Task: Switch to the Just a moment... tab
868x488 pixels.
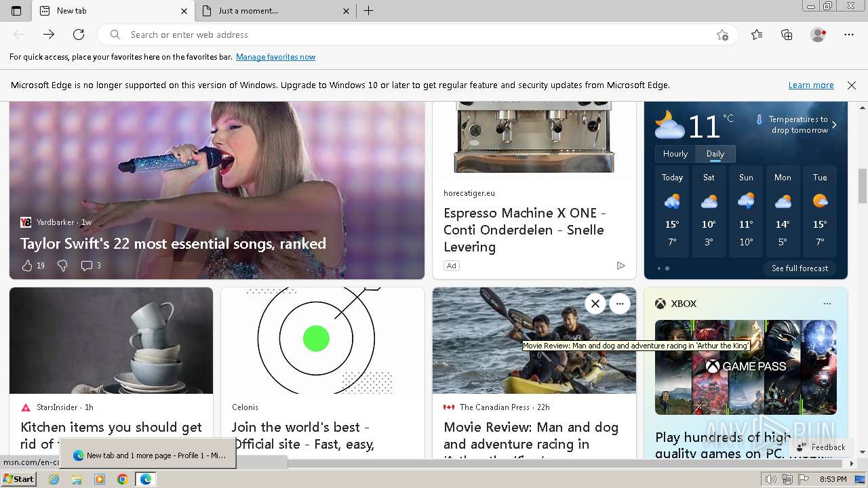Action: pyautogui.click(x=276, y=11)
